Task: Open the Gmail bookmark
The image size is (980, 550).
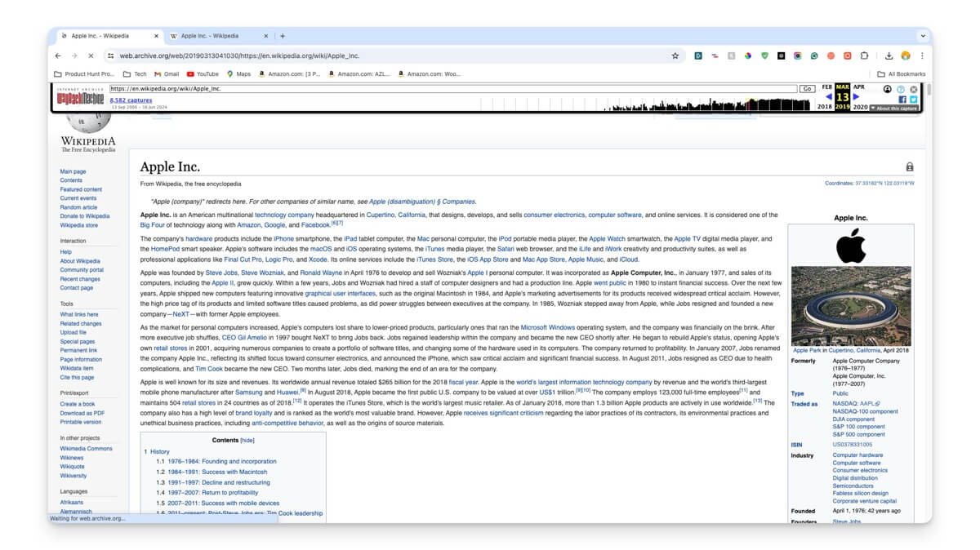Action: 166,73
